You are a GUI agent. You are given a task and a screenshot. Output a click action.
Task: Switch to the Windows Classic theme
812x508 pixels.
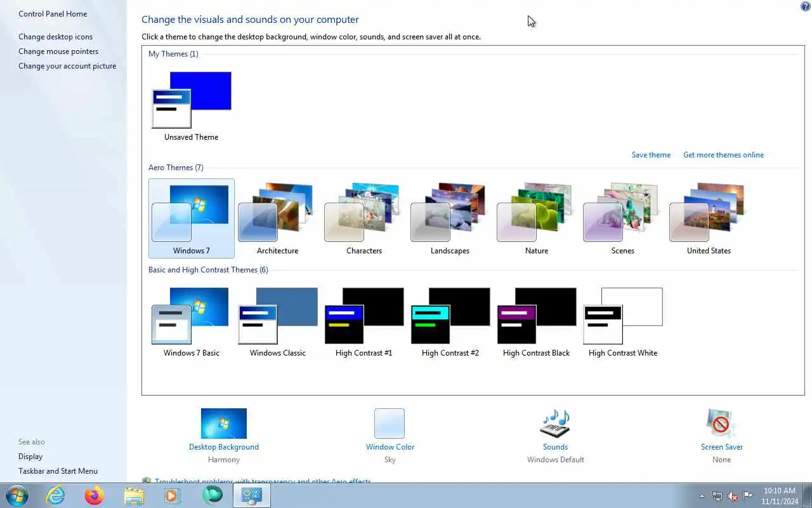coord(277,321)
